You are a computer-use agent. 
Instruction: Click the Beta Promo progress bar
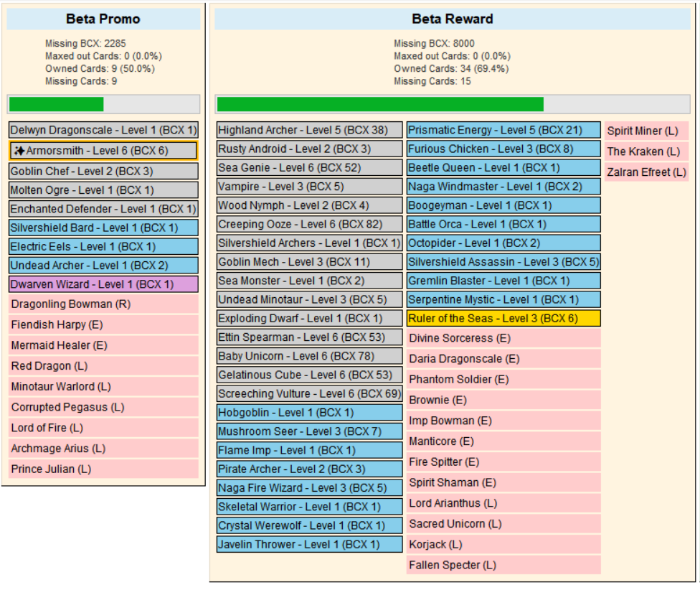click(x=103, y=104)
